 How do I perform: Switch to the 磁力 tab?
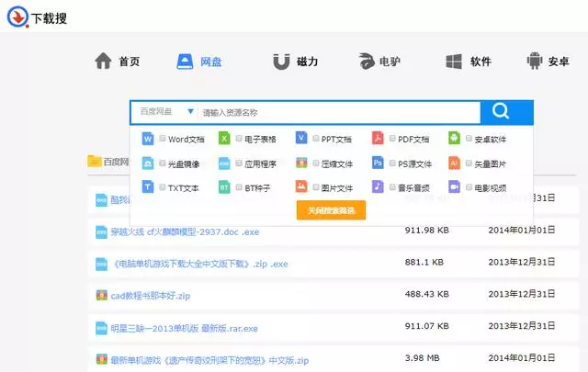(296, 62)
